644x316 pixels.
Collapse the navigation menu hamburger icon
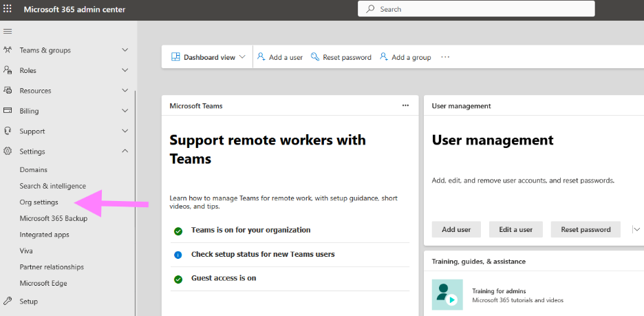(8, 31)
